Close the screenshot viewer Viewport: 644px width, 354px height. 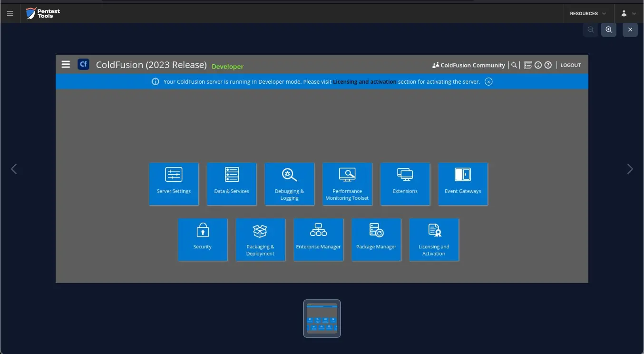coord(630,29)
